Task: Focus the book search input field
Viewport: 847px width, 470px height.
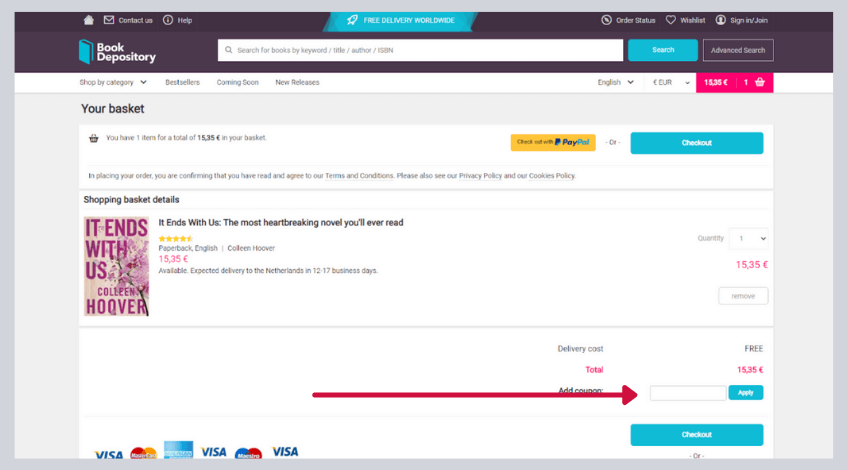Action: point(420,50)
